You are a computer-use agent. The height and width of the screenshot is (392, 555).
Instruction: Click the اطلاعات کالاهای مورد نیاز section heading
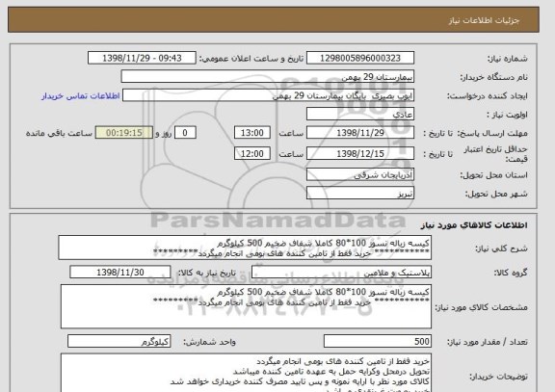pos(474,225)
